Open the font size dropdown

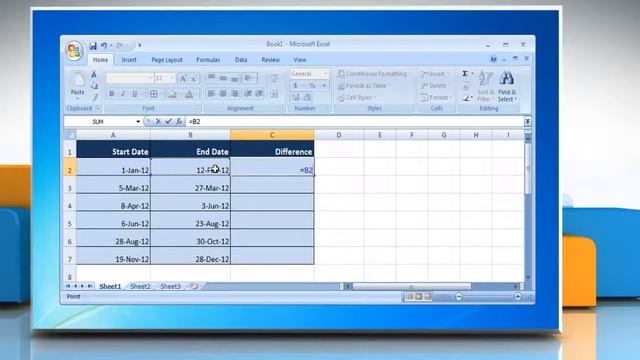(172, 78)
